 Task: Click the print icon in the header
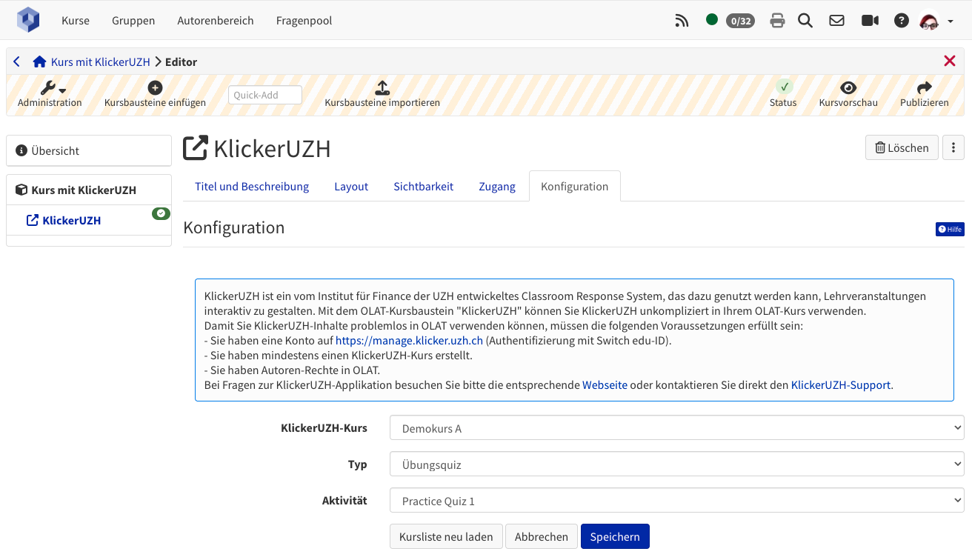pos(777,20)
